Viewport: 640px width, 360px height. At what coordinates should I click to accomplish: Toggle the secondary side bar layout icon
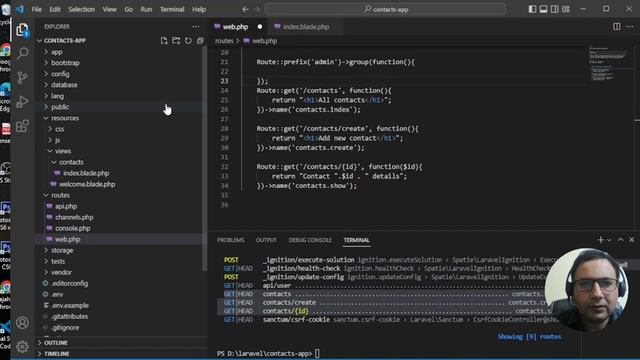click(x=554, y=9)
